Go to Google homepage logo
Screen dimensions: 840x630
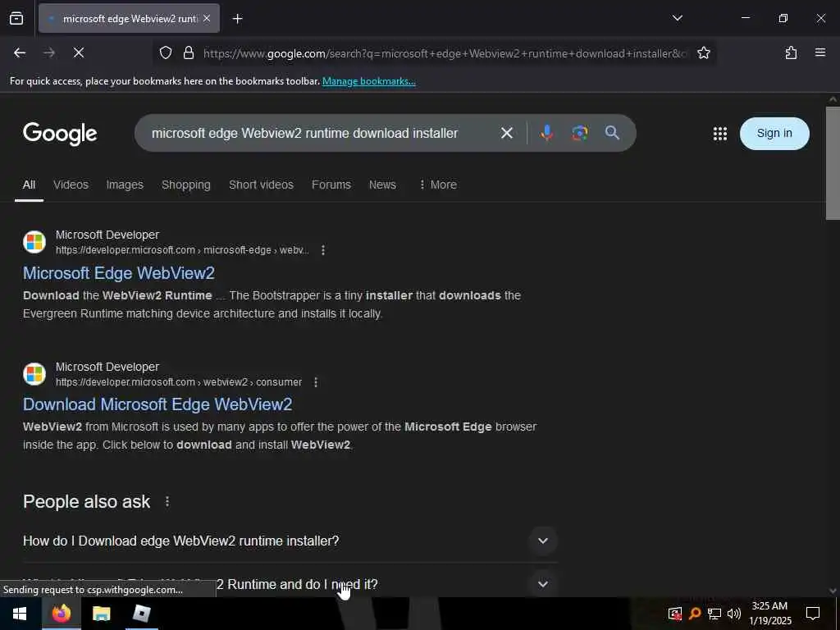[x=60, y=134]
